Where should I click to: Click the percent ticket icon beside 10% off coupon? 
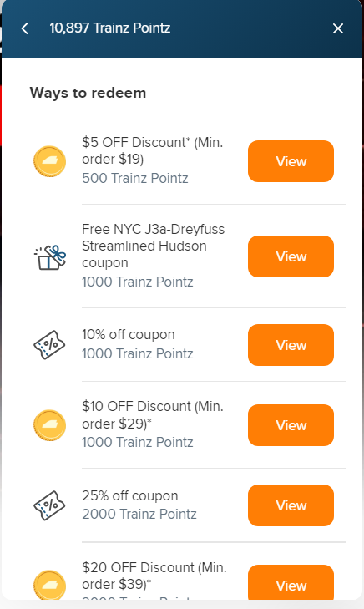point(49,345)
